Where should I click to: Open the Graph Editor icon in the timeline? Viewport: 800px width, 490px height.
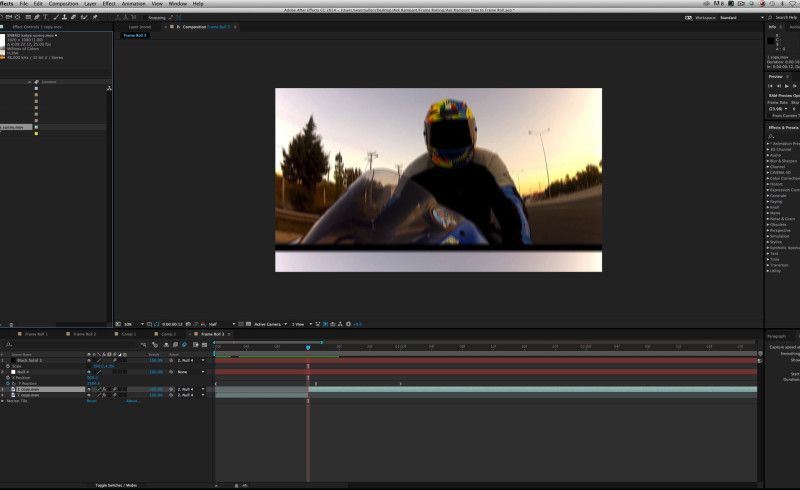click(204, 345)
